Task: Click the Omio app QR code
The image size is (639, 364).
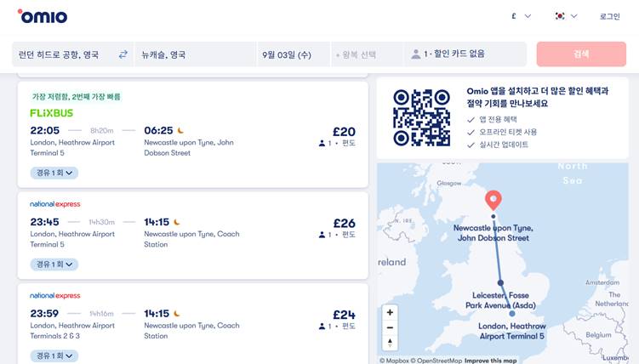Action: point(421,117)
